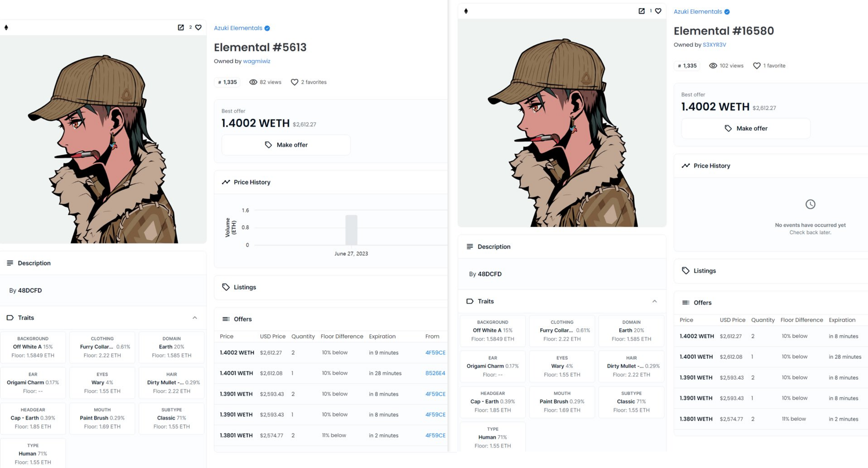Select Ear Origami Charm trait for #5613
868x468 pixels.
pos(33,383)
